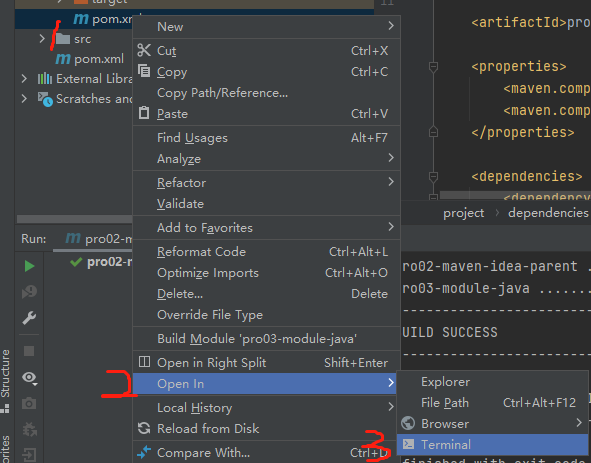Screen dimensions: 591x463
Task: Open in Explorer submenu item
Action: tap(492, 382)
